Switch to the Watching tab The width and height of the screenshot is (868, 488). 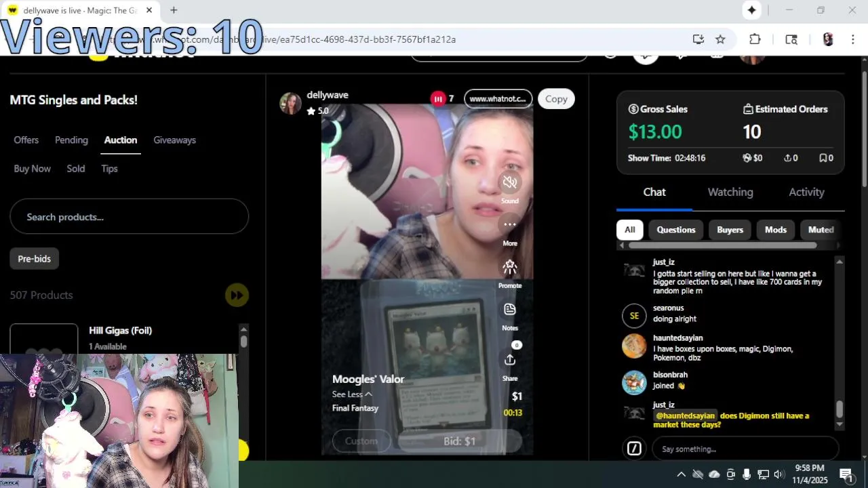pos(730,192)
